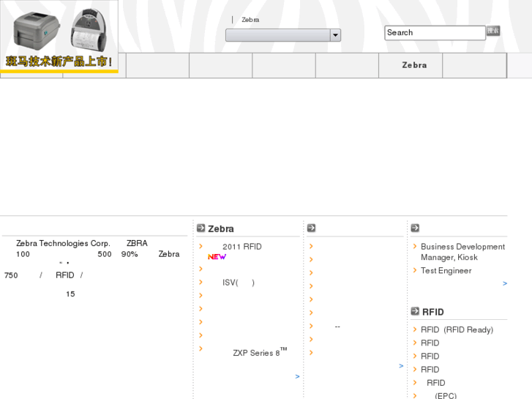Screen dimensions: 532x399
Task: Click orange chevron before Test Engineer
Action: pyautogui.click(x=415, y=270)
